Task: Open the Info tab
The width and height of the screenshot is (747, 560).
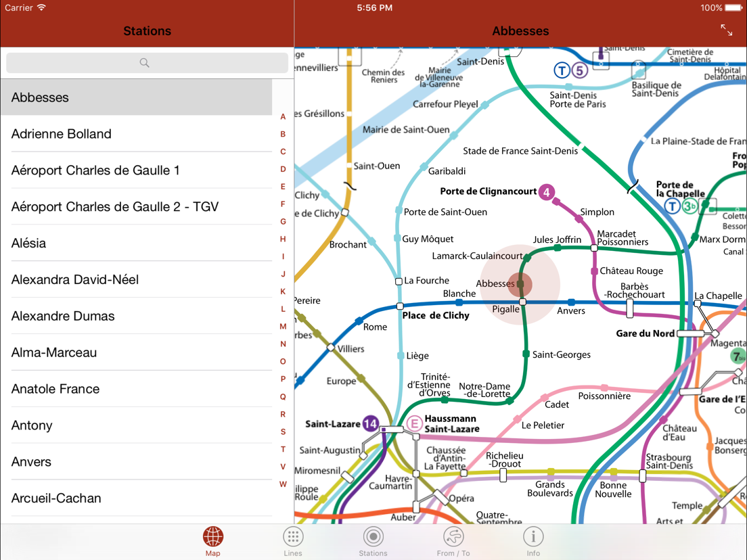Action: [x=533, y=542]
